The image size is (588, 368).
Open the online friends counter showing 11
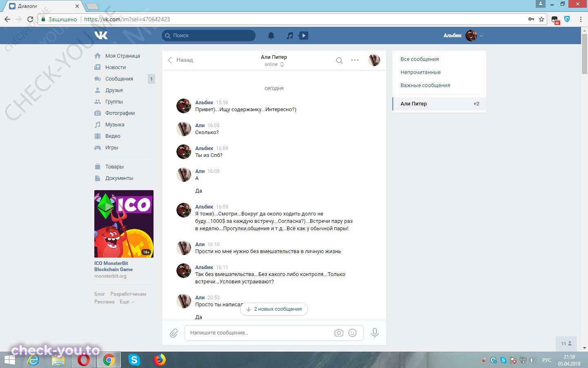tap(566, 343)
